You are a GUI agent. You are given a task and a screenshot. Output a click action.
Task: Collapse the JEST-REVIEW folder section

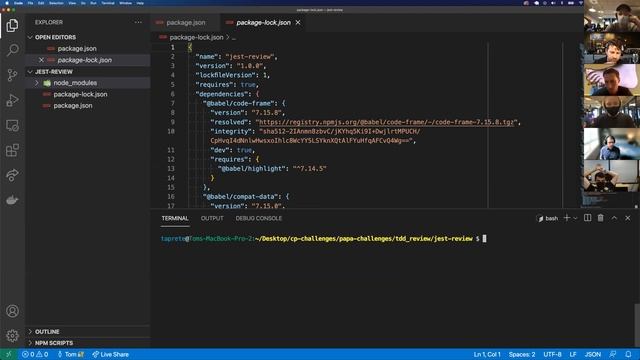point(30,71)
